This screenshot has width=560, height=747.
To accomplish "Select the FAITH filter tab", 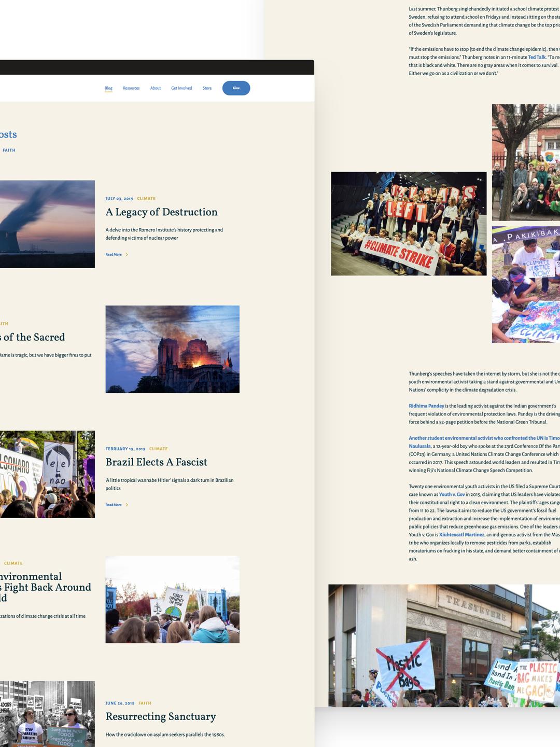I will [9, 150].
